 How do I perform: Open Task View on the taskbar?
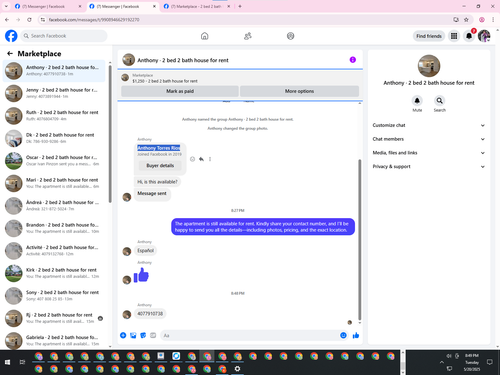pos(22,362)
